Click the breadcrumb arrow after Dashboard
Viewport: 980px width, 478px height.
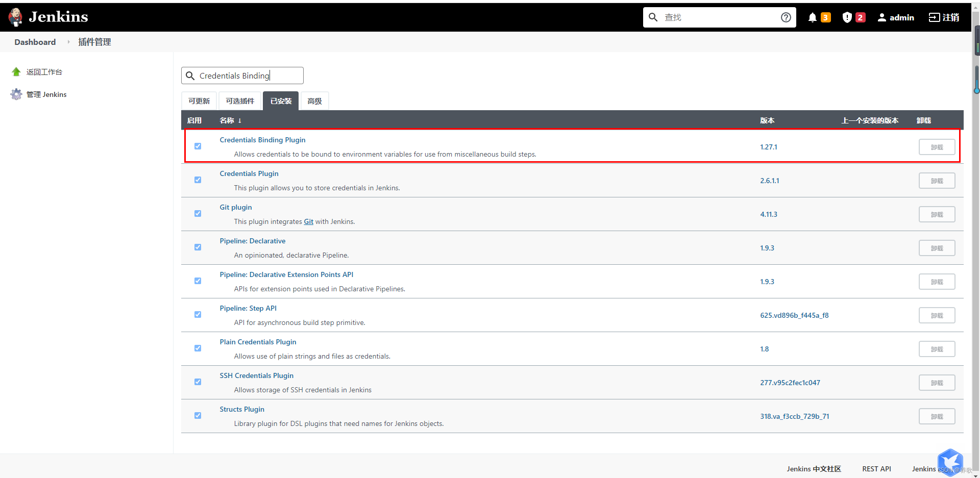click(x=68, y=42)
